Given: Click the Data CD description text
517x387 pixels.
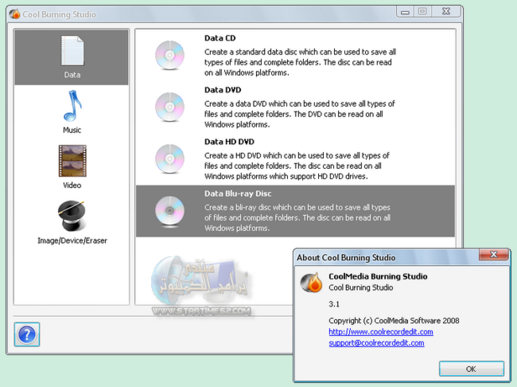Looking at the screenshot, I should [300, 62].
